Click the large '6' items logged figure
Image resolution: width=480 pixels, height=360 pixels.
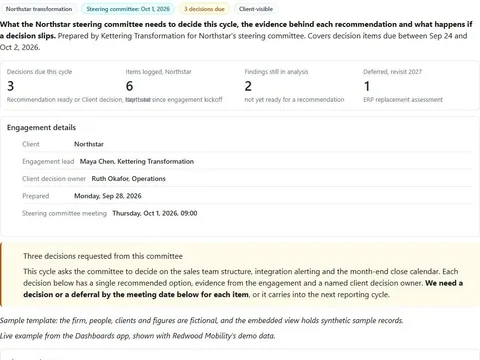coord(129,86)
